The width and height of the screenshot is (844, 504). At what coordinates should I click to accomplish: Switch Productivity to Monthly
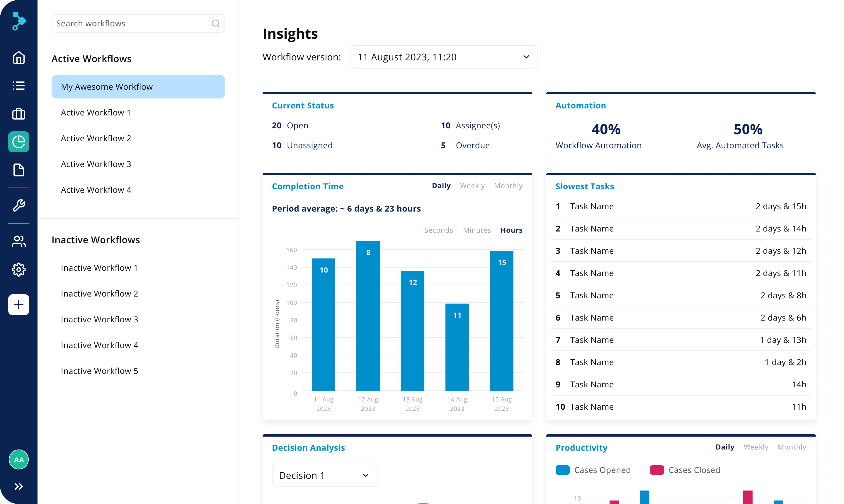792,447
